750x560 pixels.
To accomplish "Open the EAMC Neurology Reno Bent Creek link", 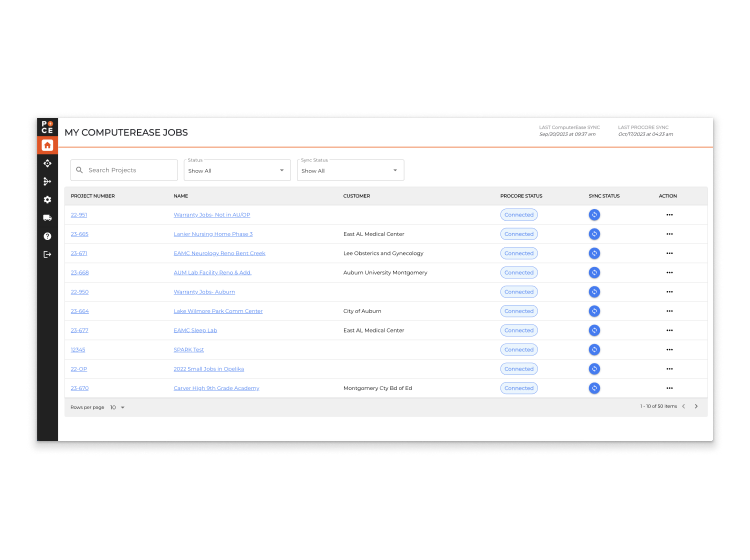I will (219, 253).
